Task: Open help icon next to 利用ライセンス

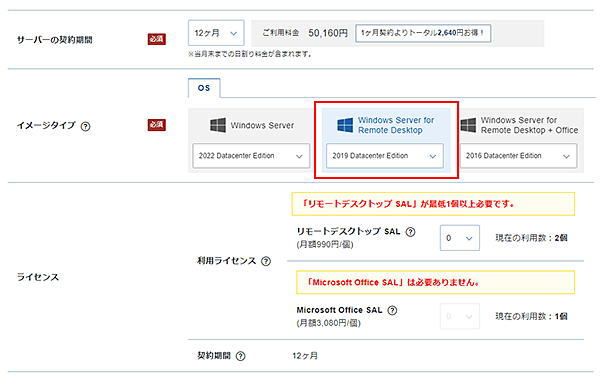Action: click(266, 261)
